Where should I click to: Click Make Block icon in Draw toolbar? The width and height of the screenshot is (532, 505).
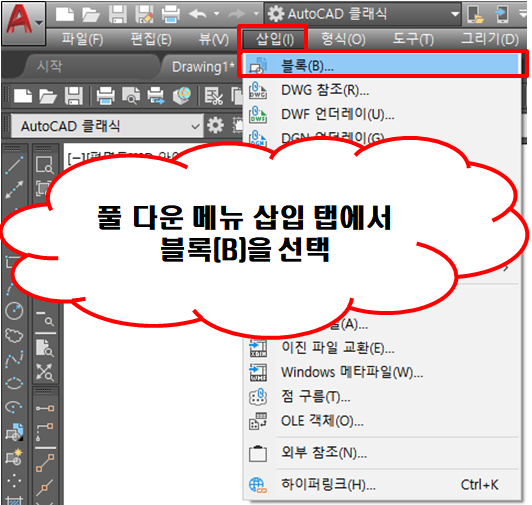14,456
